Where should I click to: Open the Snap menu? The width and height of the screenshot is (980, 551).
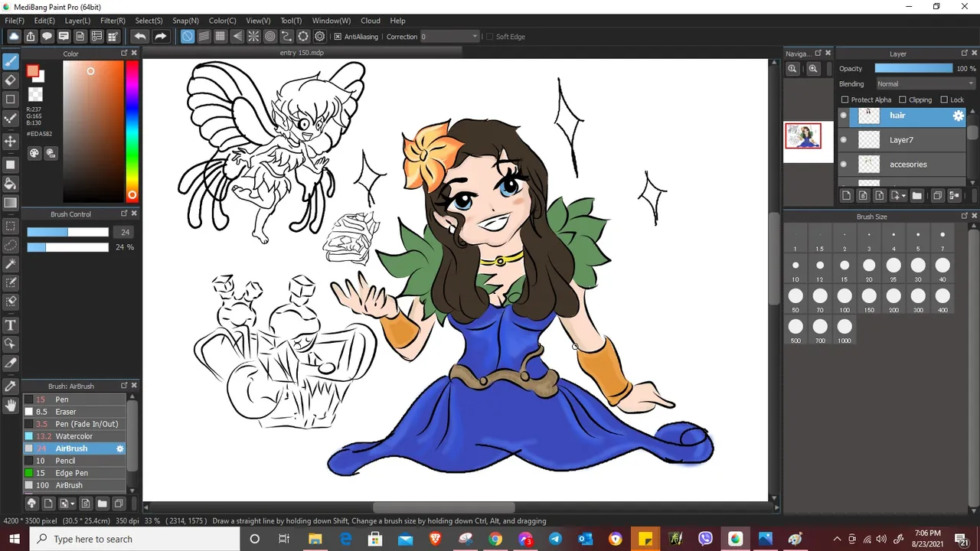(x=185, y=21)
